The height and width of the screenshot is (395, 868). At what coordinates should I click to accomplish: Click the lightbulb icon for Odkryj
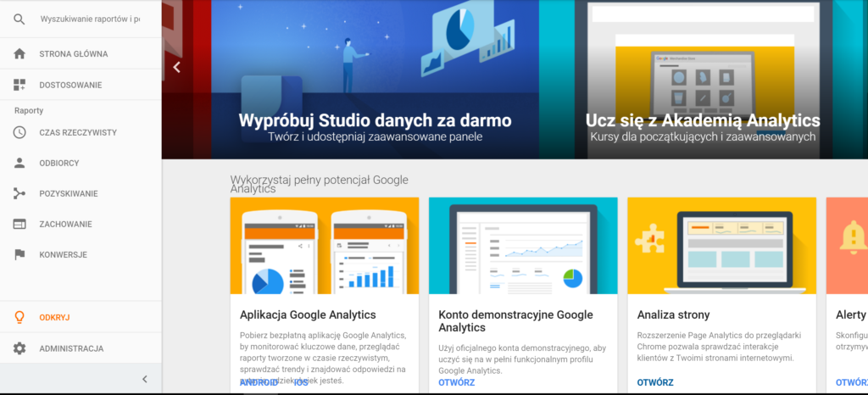point(19,318)
